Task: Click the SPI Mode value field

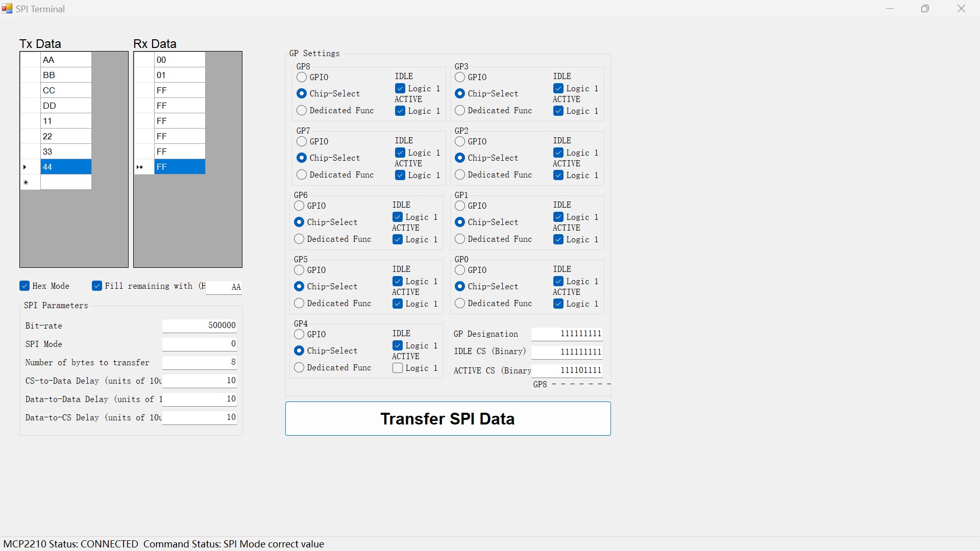Action: pyautogui.click(x=200, y=344)
